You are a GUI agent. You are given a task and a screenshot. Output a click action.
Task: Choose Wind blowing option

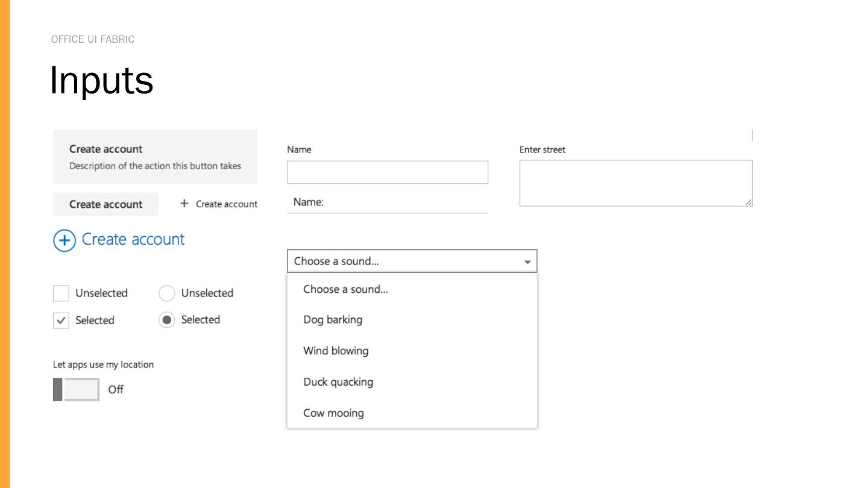pos(336,351)
